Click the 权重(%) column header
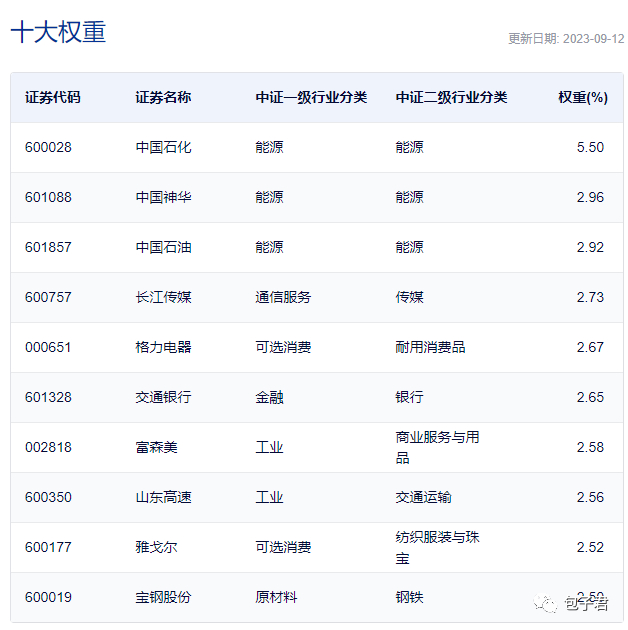The image size is (628, 630). [583, 98]
